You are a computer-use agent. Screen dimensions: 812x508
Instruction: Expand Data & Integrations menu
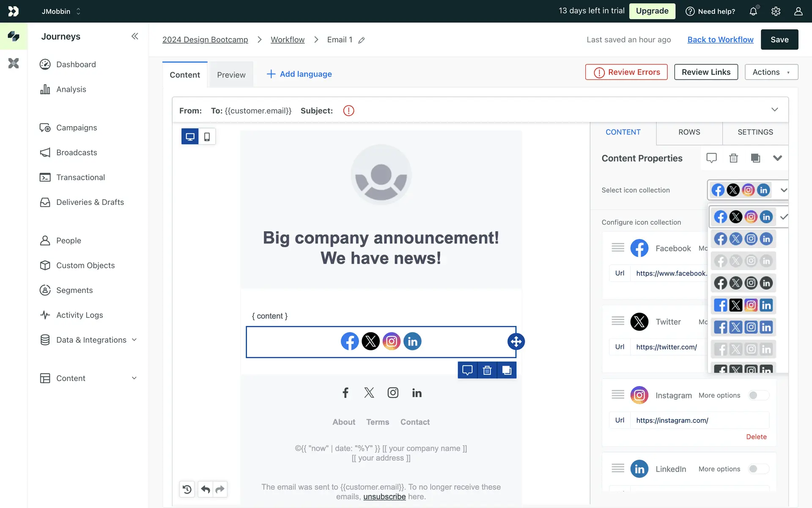pyautogui.click(x=91, y=340)
